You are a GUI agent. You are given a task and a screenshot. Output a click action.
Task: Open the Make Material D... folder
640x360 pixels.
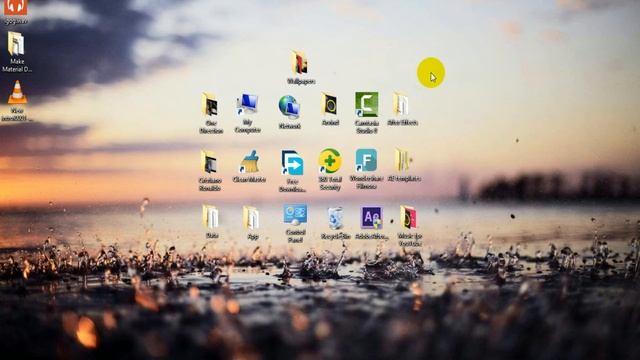16,43
